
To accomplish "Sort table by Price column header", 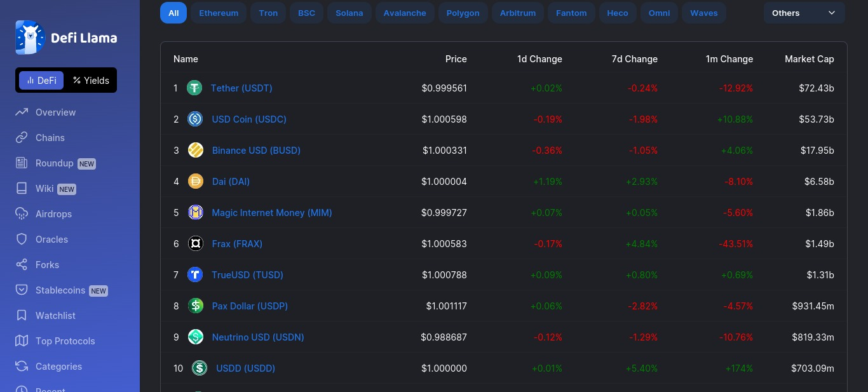I will coord(456,58).
